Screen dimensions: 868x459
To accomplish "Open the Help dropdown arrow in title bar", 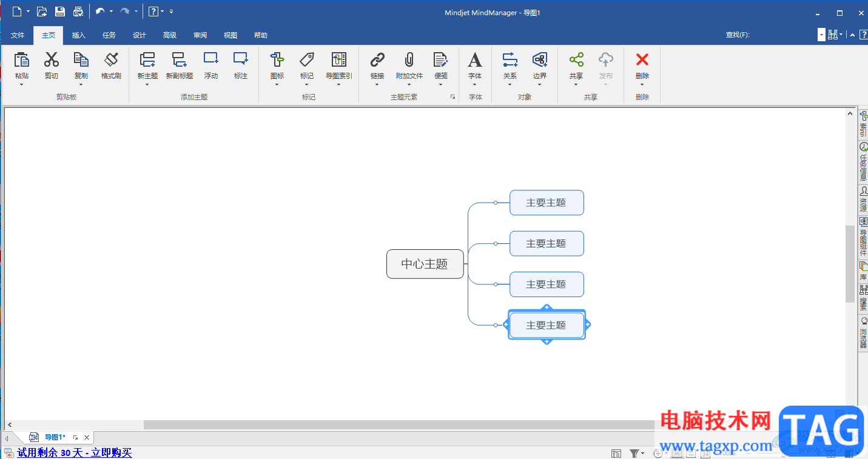I will point(163,11).
